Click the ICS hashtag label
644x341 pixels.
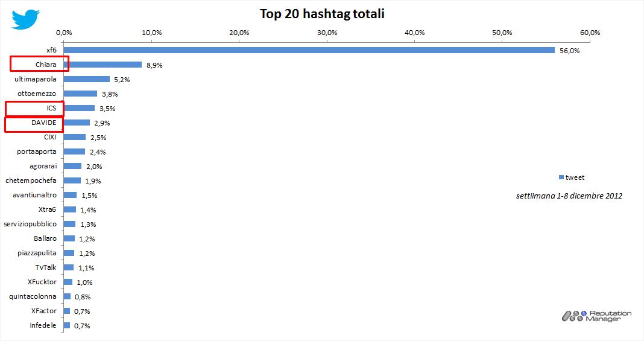(x=51, y=108)
